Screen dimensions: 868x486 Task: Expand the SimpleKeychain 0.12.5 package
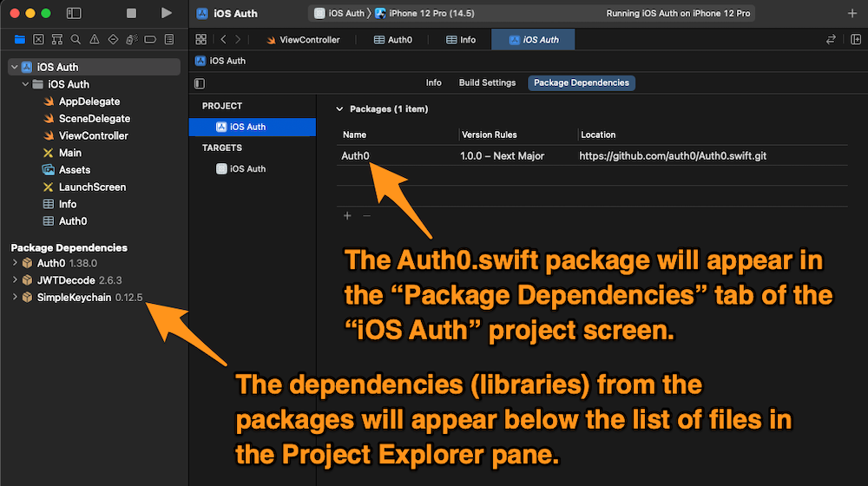[x=15, y=298]
